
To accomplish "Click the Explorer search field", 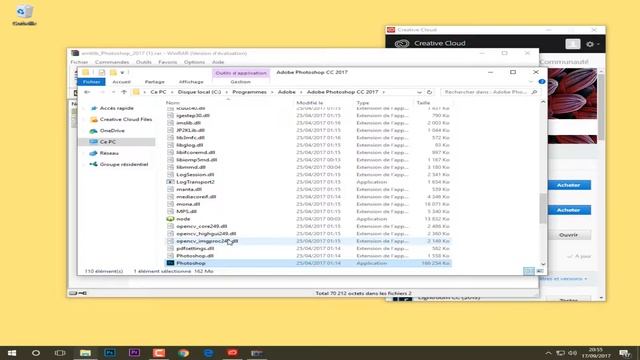I will (490, 92).
